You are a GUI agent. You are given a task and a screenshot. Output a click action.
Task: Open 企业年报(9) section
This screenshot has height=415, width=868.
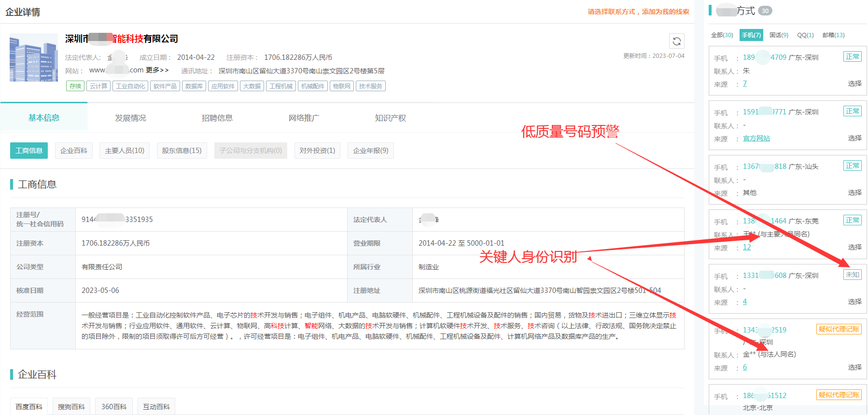(370, 151)
